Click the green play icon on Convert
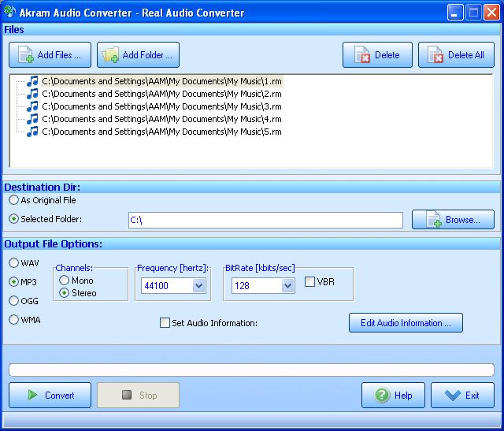Viewport: 504px width, 431px height. tap(32, 395)
